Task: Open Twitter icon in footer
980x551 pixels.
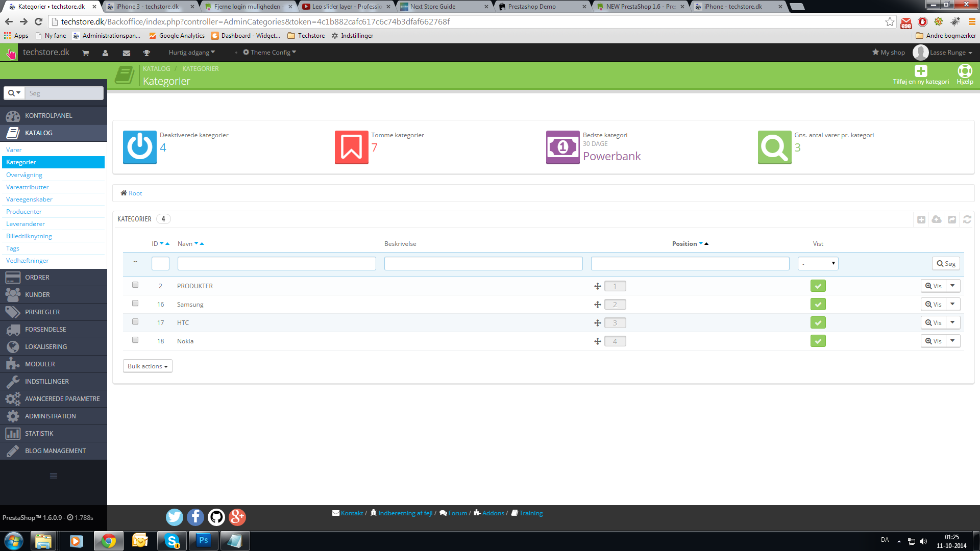Action: (174, 517)
